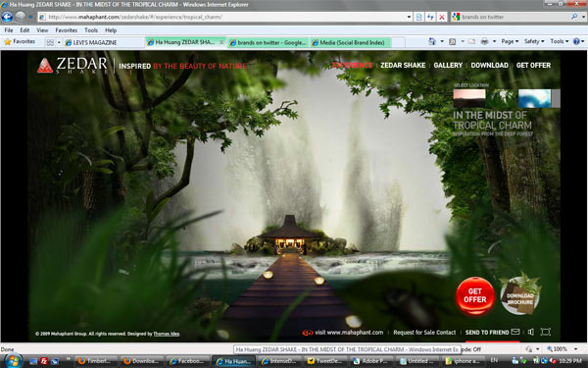Viewport: 588px width, 368px height.
Task: Click the Feeds icon in command bar
Action: coord(453,41)
